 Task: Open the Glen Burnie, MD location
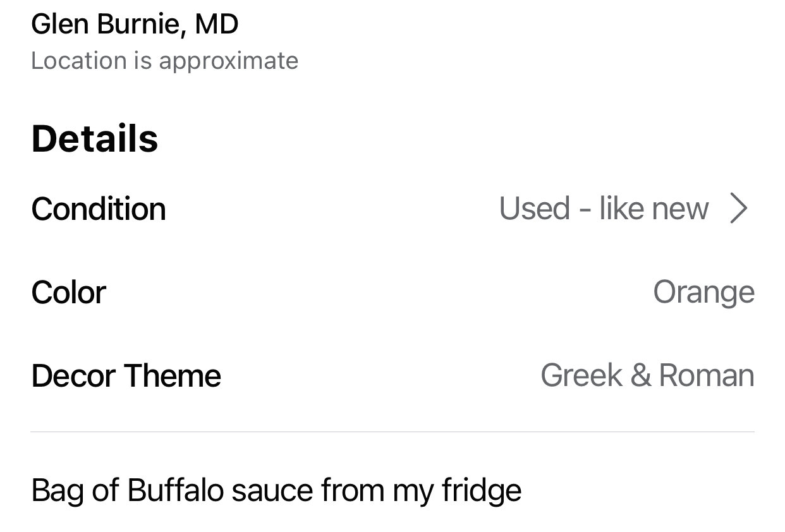135,25
